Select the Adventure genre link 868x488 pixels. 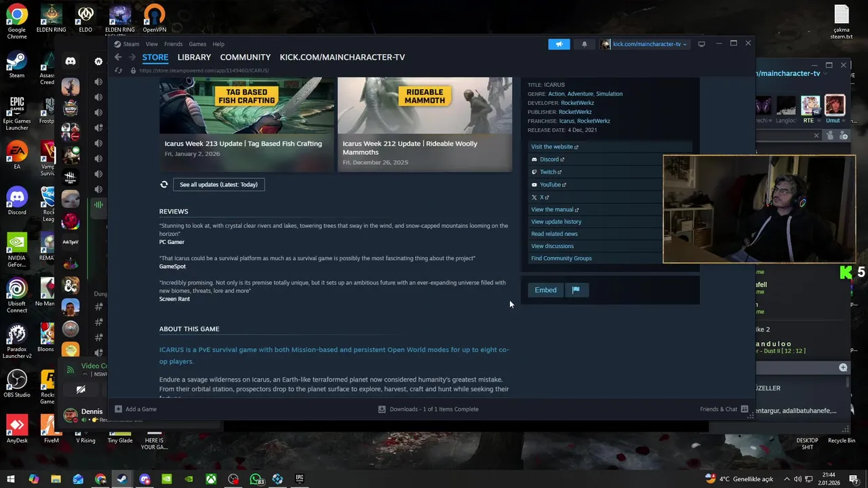pyautogui.click(x=580, y=94)
